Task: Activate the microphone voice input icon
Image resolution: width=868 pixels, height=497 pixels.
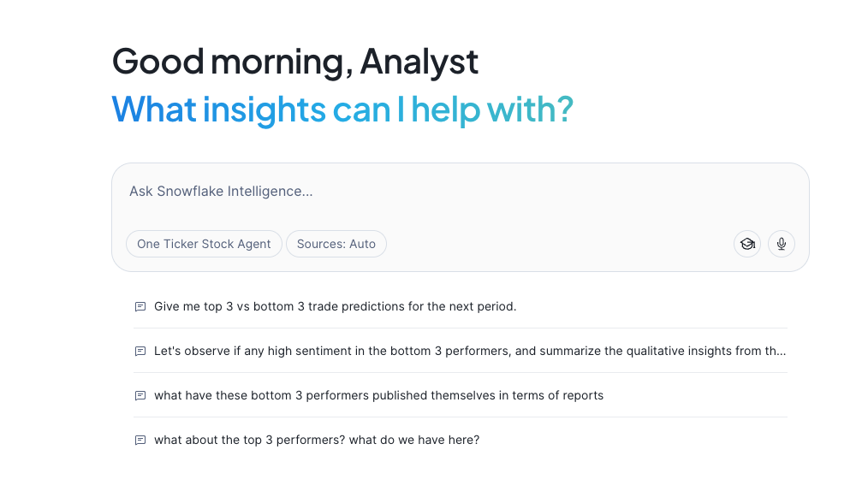Action: (x=782, y=244)
